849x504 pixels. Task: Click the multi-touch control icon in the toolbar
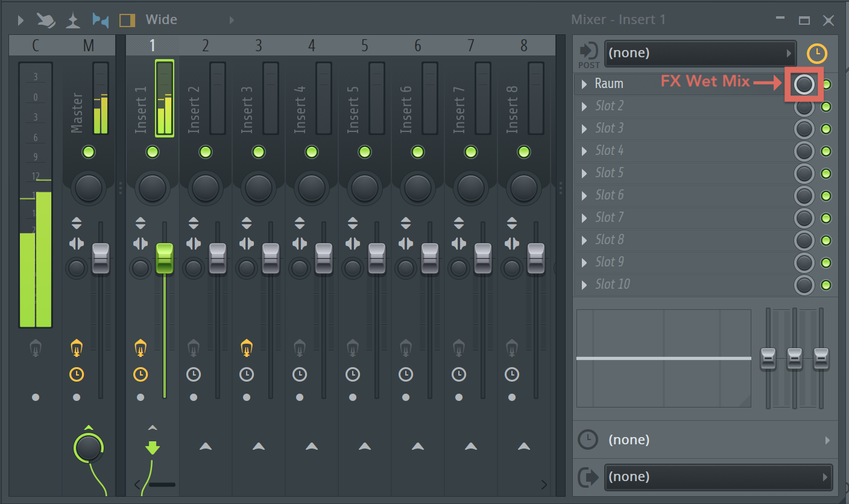pyautogui.click(x=46, y=20)
